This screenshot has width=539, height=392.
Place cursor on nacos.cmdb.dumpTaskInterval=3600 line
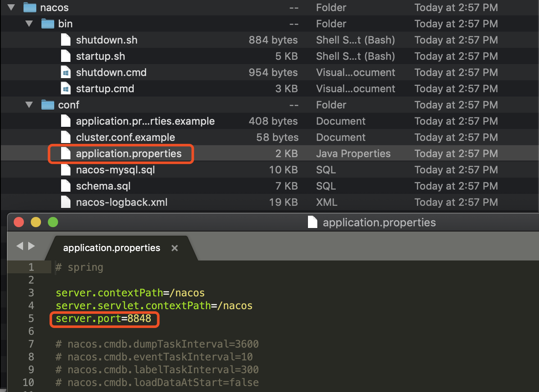(157, 344)
